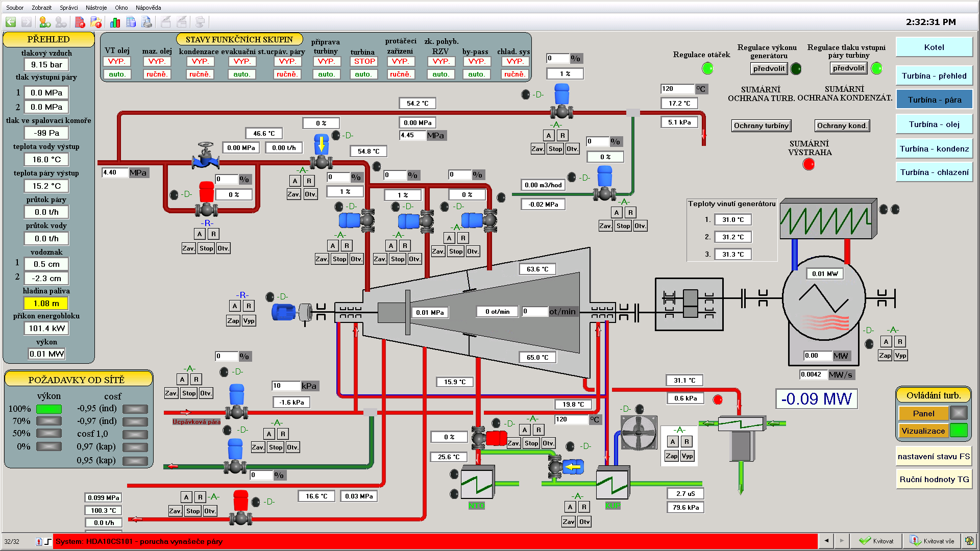Click the add user login icon
The height and width of the screenshot is (551, 980).
click(45, 22)
